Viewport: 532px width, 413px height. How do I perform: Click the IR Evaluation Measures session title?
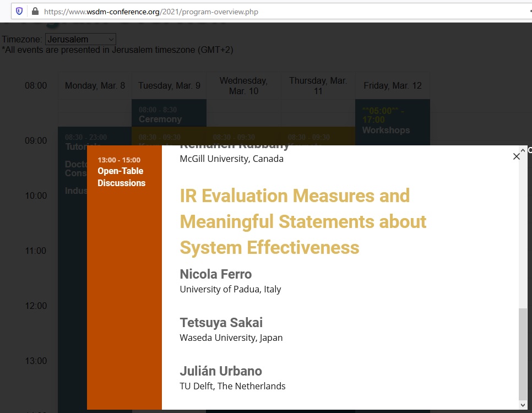(303, 221)
